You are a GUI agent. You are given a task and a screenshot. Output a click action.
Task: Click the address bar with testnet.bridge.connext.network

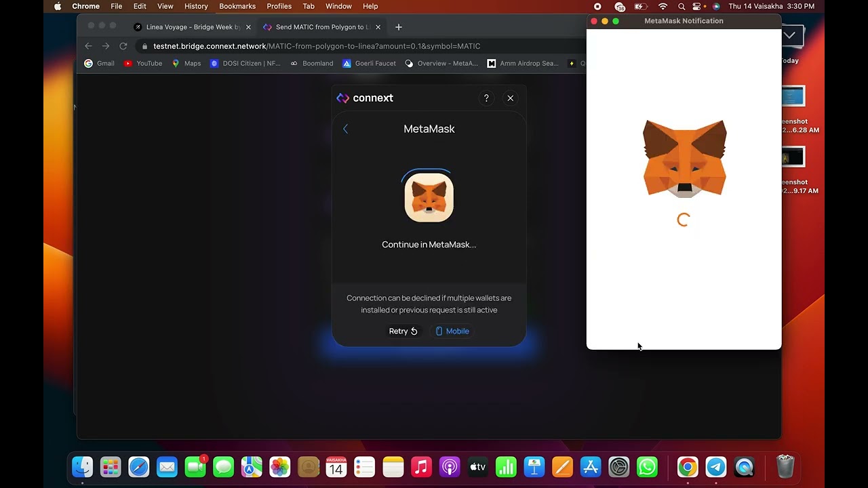pyautogui.click(x=359, y=46)
